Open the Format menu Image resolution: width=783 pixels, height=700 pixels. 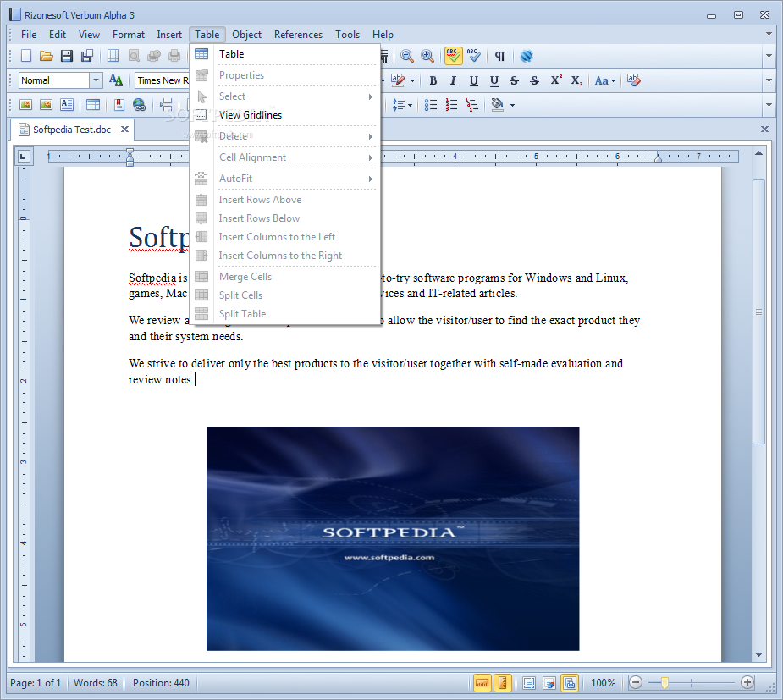click(129, 35)
